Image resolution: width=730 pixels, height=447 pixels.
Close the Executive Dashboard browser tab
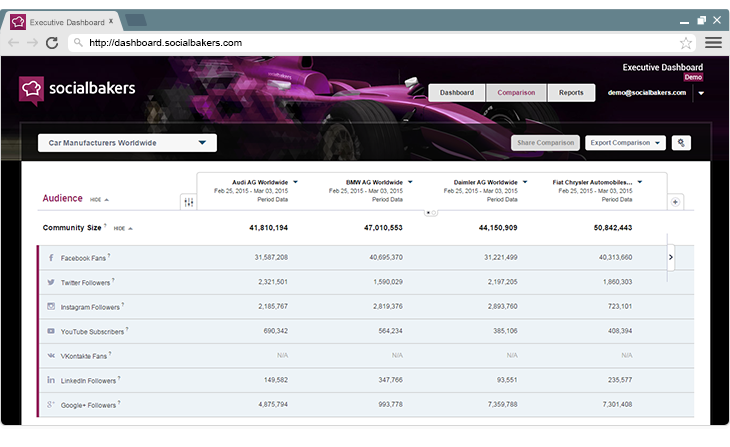111,21
